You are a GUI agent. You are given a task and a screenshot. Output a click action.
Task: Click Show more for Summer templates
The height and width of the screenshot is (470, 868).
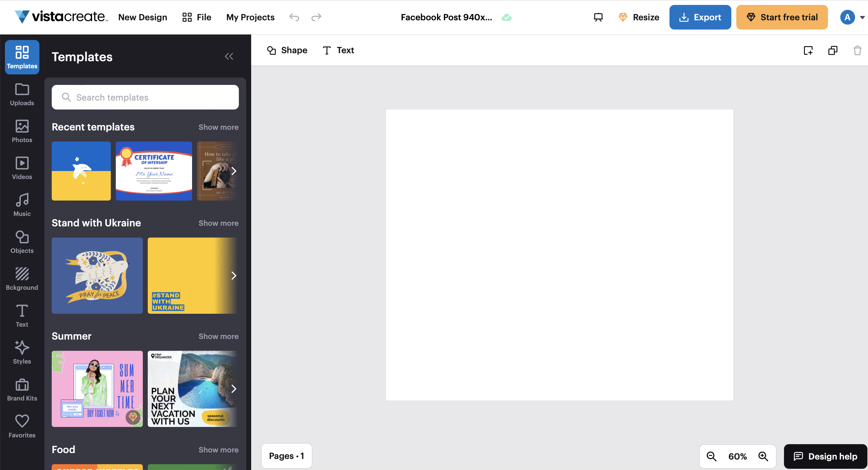pyautogui.click(x=218, y=336)
